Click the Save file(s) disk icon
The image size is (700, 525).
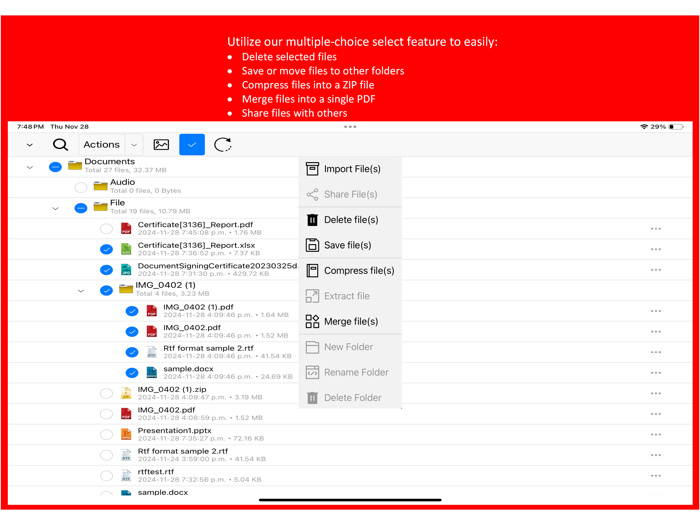tap(312, 245)
